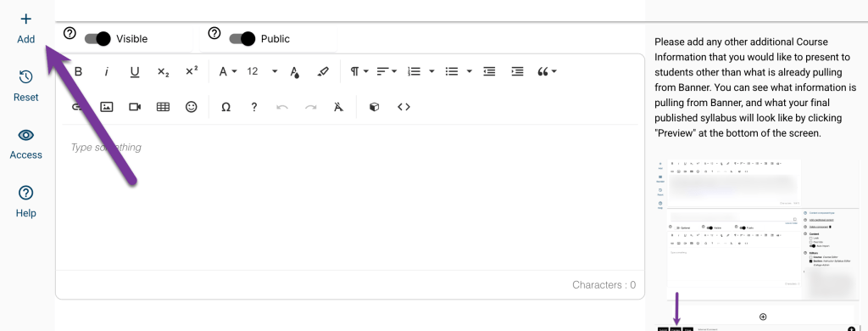Open the emoticons picker
This screenshot has width=868, height=331.
[192, 107]
